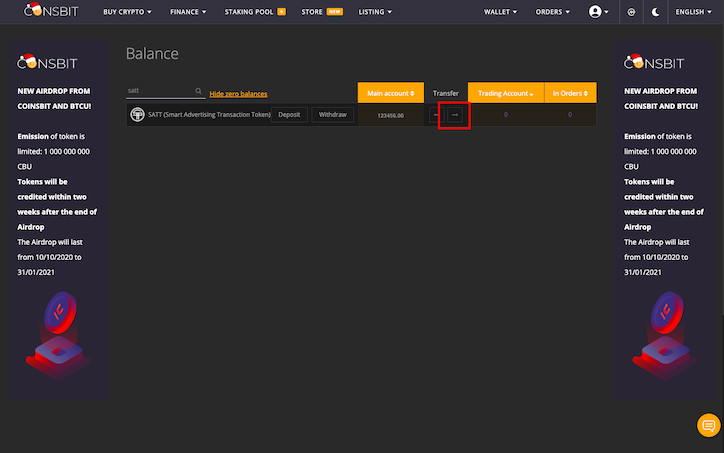Click Hide zero balances link
724x453 pixels.
[238, 94]
